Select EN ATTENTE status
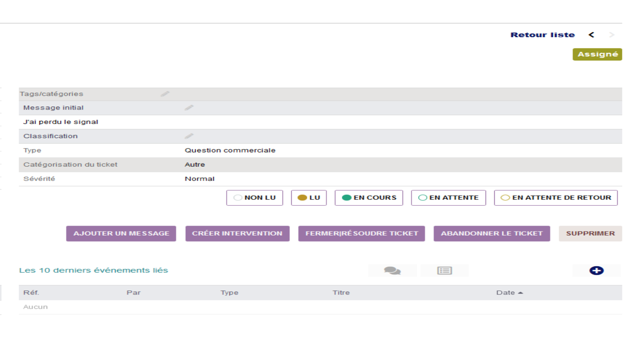This screenshot has height=358, width=644. coord(448,198)
